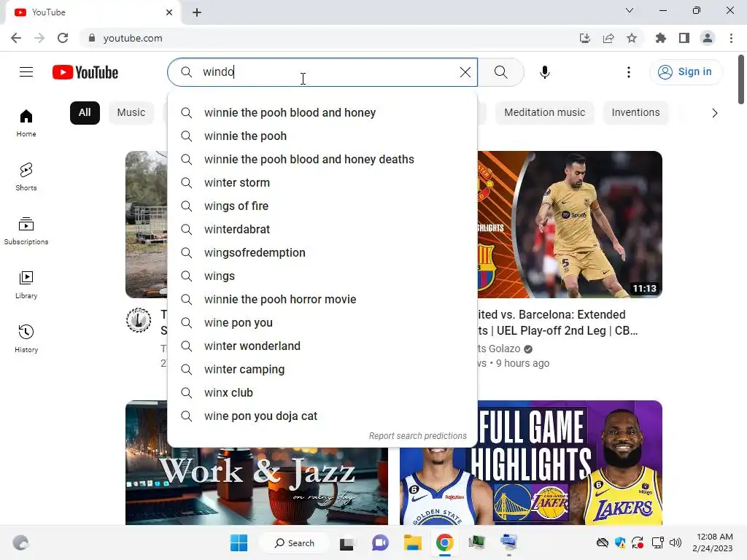
Task: Close the YouTube tab
Action: click(x=169, y=12)
